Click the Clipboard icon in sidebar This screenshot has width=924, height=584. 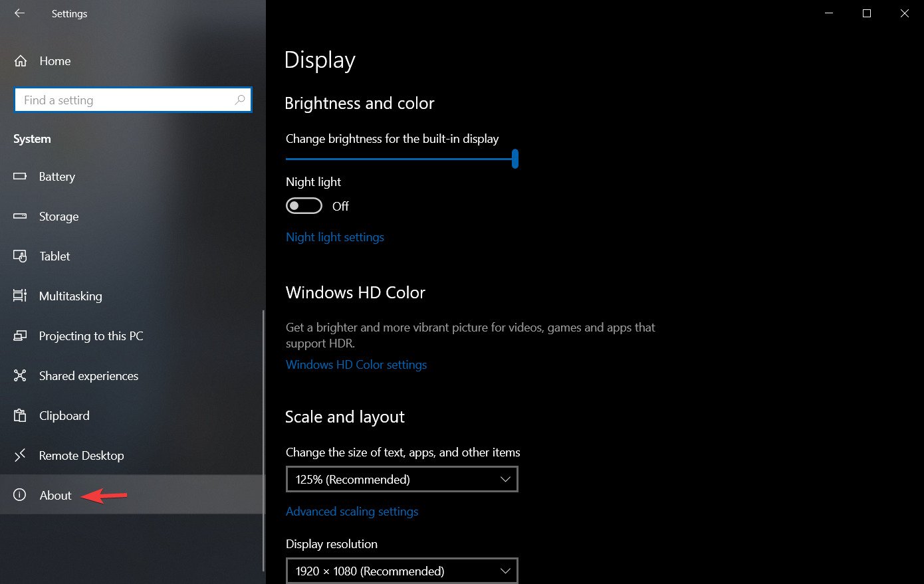[20, 415]
